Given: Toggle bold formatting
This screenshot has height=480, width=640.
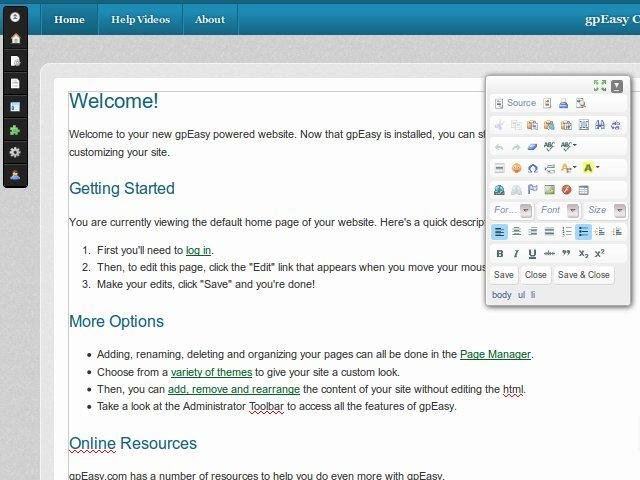Looking at the screenshot, I should tap(499, 254).
